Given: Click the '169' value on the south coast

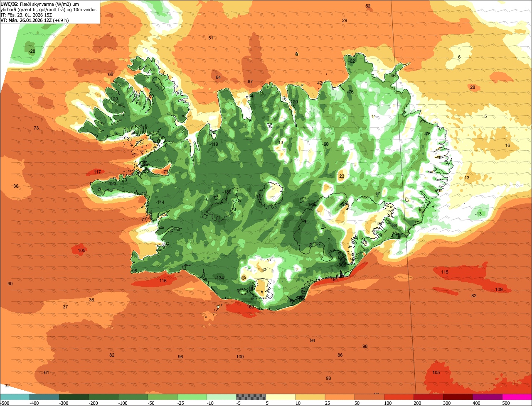Looking at the screenshot, I should [x=250, y=307].
